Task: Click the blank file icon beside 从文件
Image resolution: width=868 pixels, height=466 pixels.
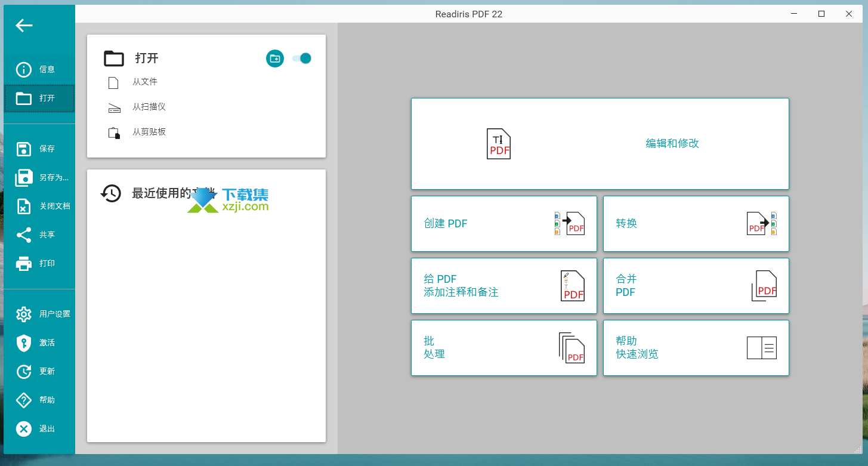Action: (114, 83)
